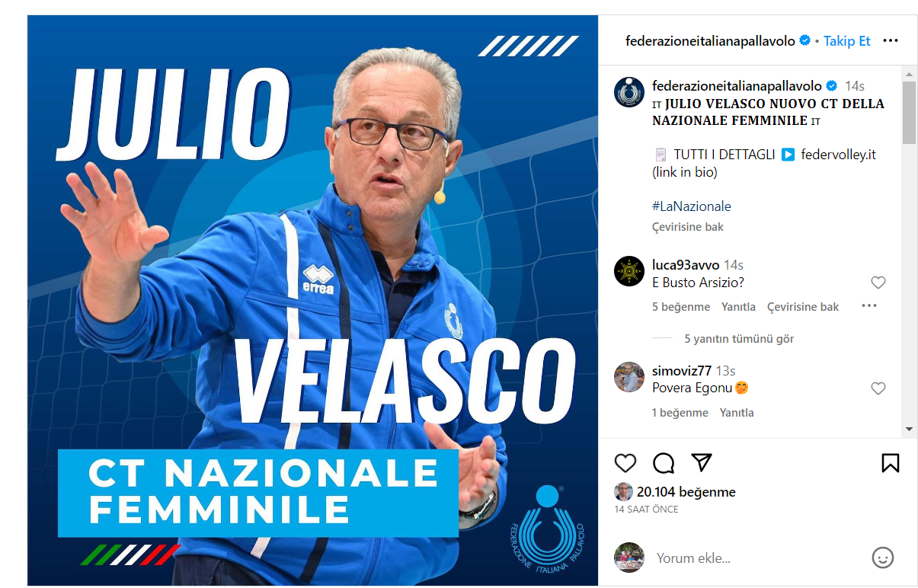Click the scrollbar up arrow in comments
Image resolution: width=918 pixels, height=588 pixels.
coord(909,74)
